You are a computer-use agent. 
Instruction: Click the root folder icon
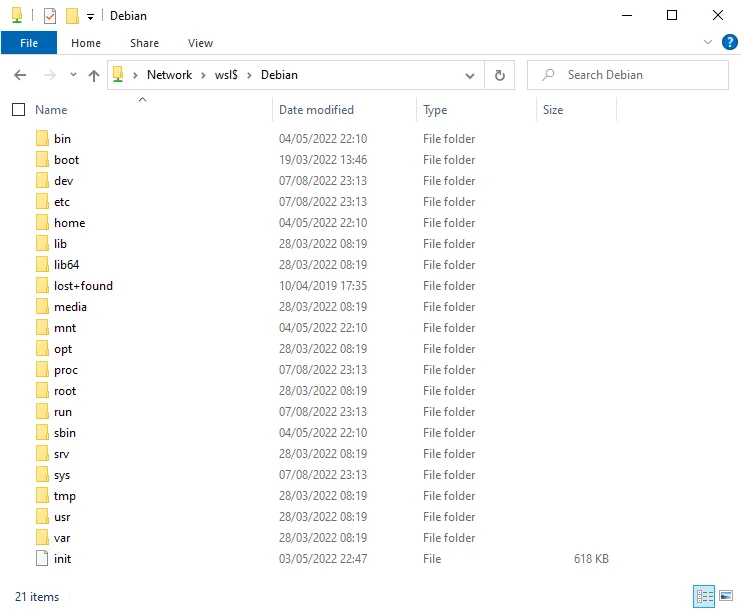pyautogui.click(x=42, y=391)
